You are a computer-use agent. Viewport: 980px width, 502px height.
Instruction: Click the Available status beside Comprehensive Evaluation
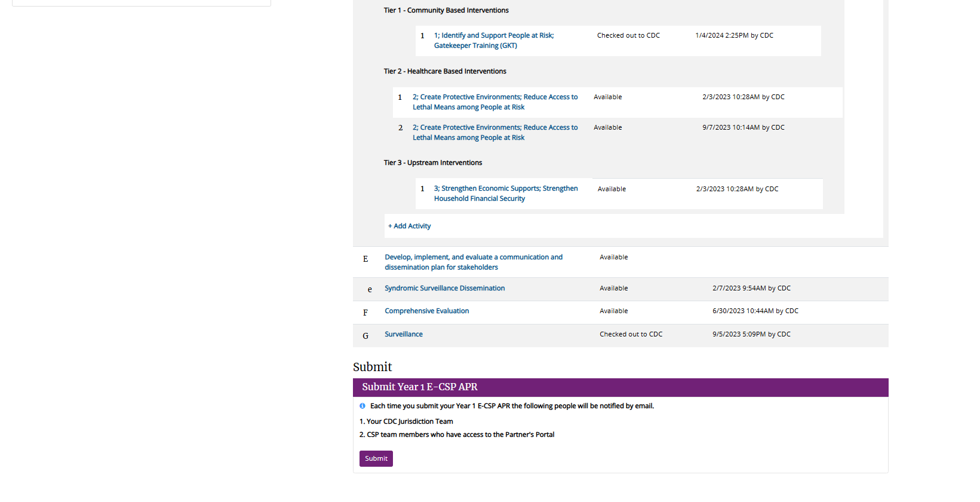coord(613,311)
